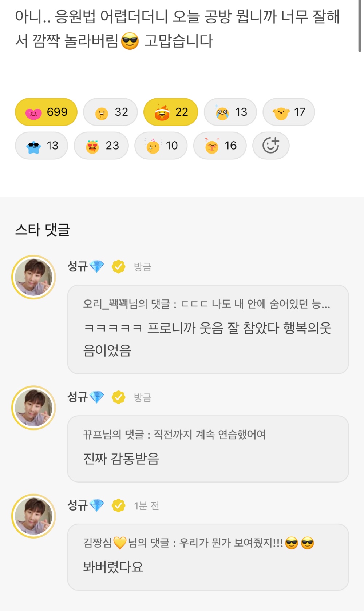Viewport: 364px width, 611px height.
Task: Open 성규's profile photo on first comment
Action: pos(34,277)
